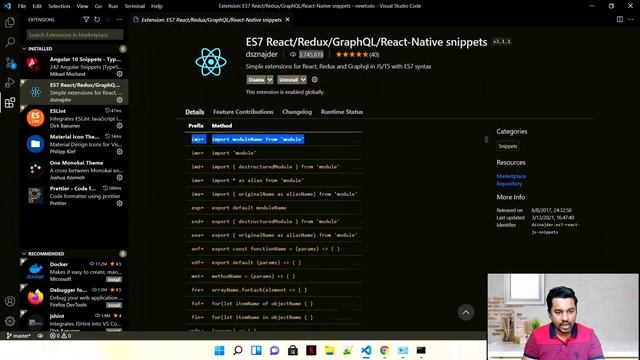Image resolution: width=640 pixels, height=360 pixels.
Task: Open Chrome from the taskbar
Action: coord(384,350)
